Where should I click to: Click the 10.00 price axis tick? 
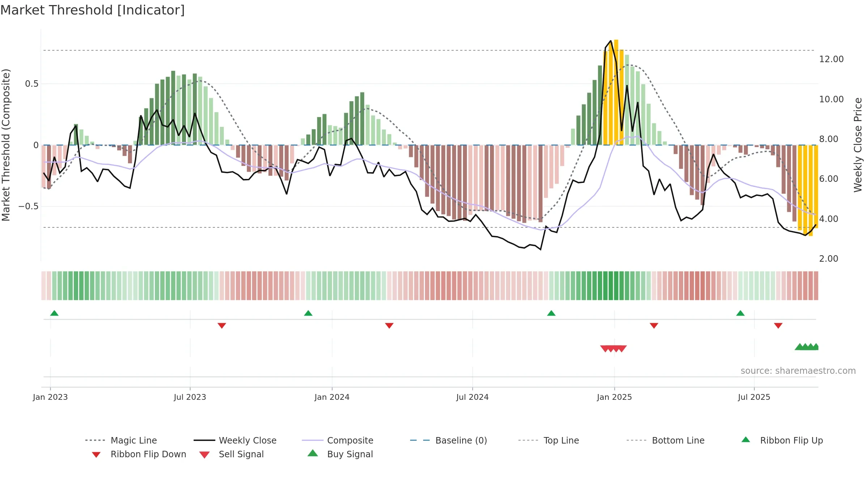tap(831, 99)
